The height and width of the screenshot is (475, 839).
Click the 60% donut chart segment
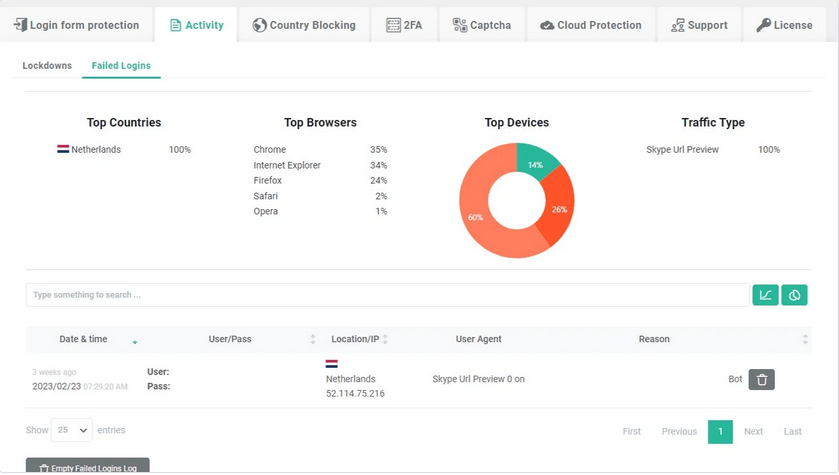(x=475, y=217)
